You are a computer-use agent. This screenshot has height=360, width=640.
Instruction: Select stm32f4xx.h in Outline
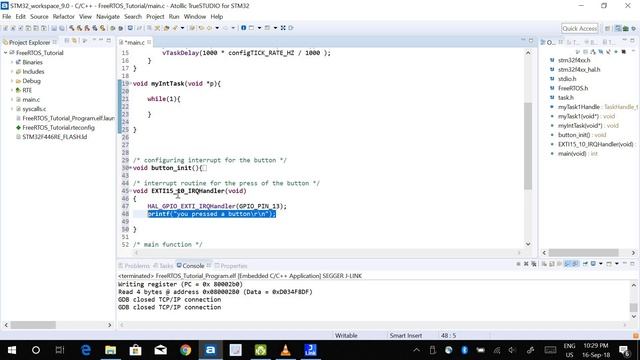pos(574,60)
